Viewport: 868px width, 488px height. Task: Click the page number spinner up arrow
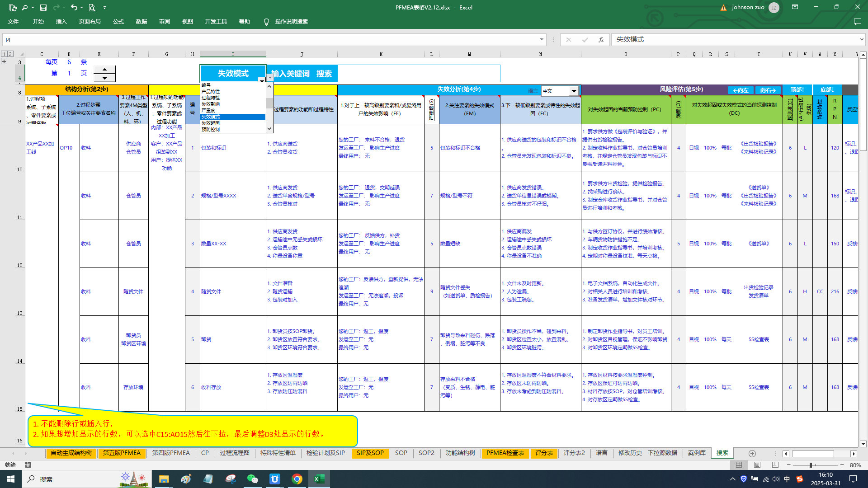[104, 69]
